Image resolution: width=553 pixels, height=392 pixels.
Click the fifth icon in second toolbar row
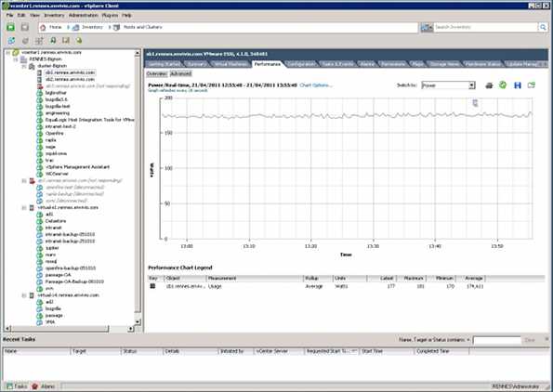[66, 41]
